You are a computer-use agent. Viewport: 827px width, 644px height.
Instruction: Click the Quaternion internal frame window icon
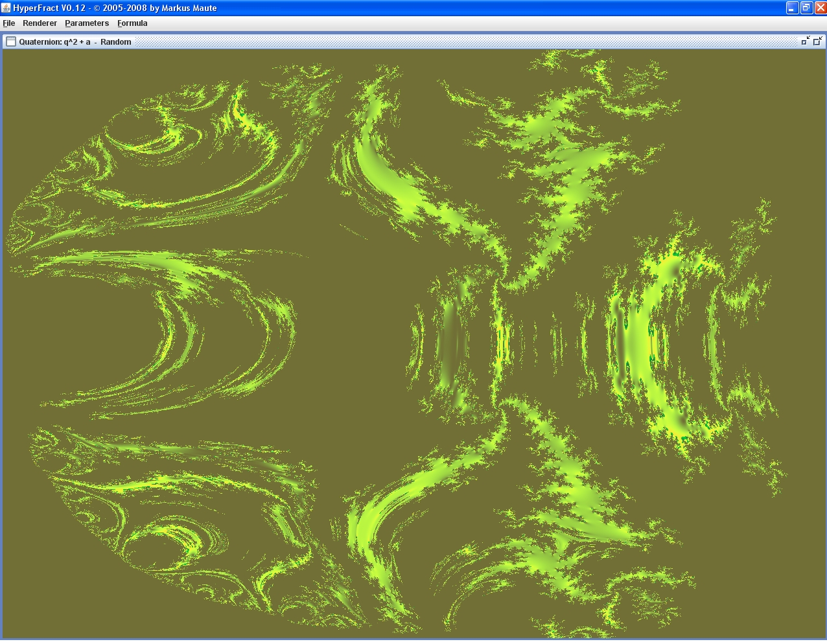(x=11, y=41)
